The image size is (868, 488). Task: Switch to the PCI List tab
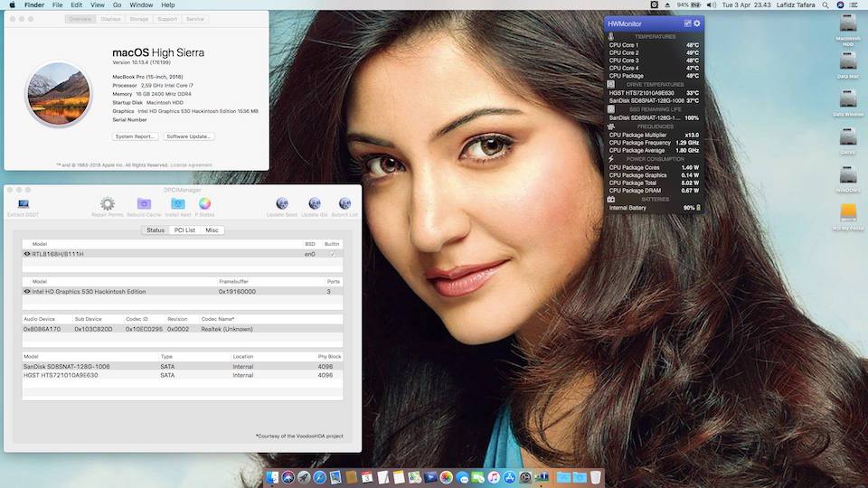(x=184, y=230)
